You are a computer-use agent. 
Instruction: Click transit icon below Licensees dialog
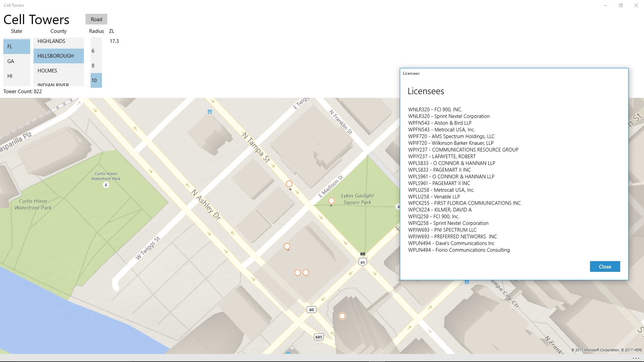point(467,282)
